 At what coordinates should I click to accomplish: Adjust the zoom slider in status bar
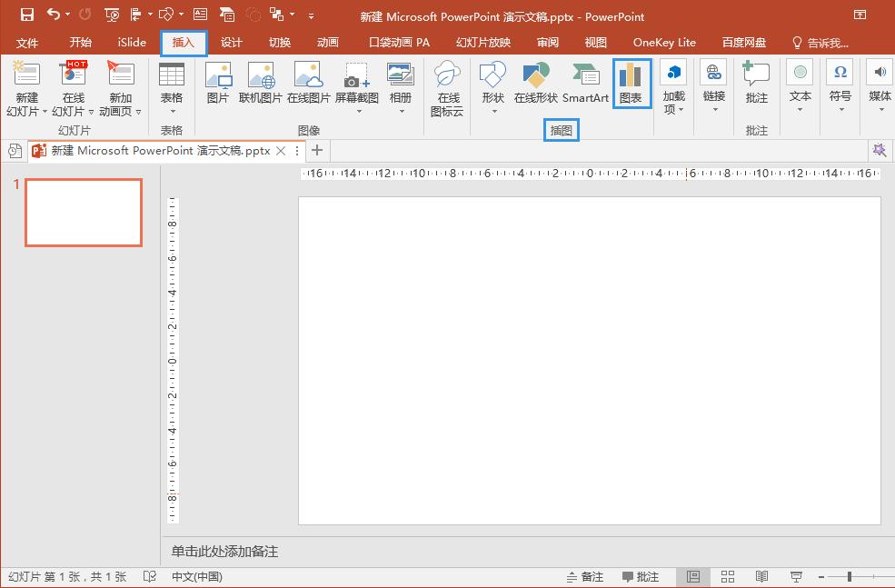coord(849,576)
